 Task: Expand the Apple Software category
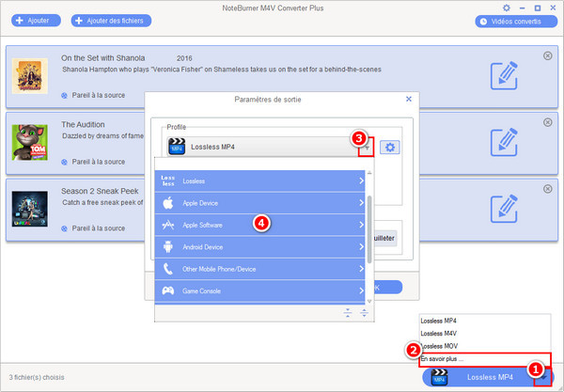point(361,225)
